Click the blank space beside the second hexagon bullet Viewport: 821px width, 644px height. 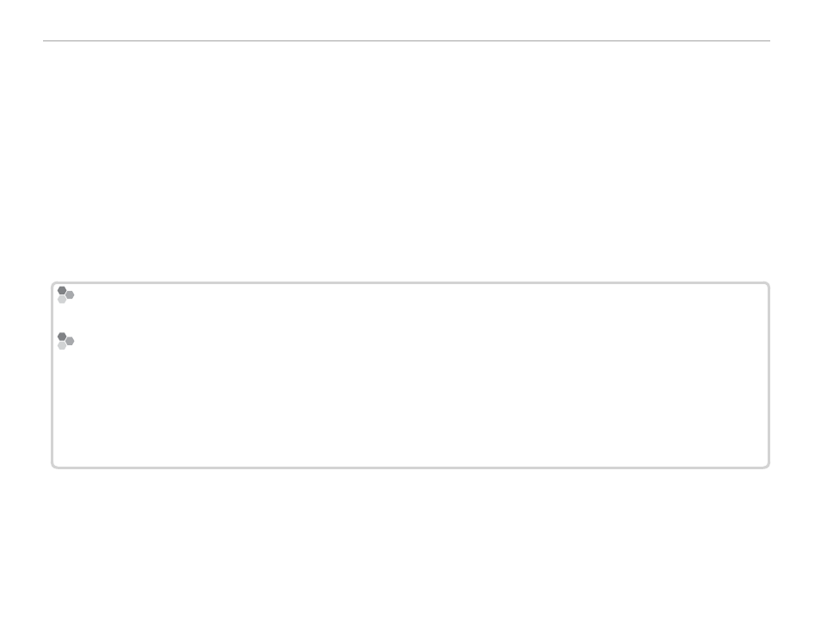419,341
